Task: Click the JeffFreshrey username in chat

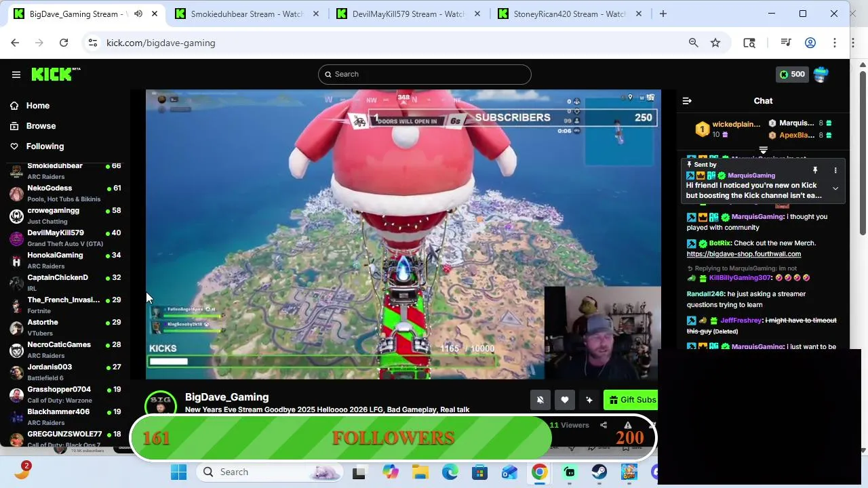Action: coord(741,321)
